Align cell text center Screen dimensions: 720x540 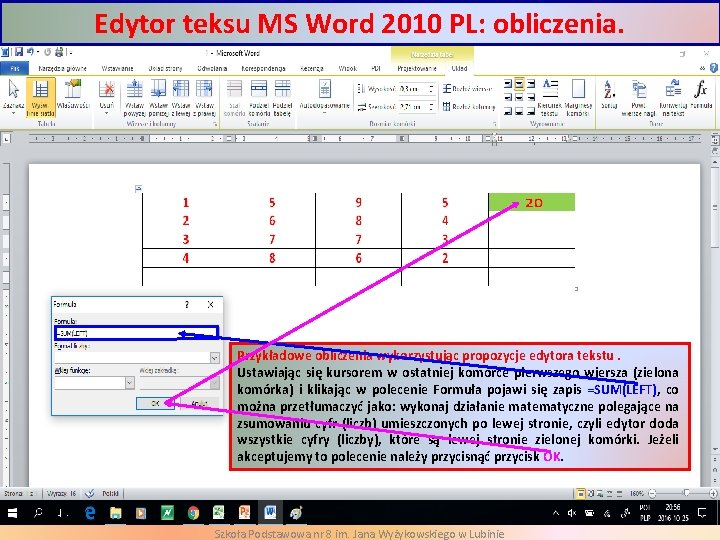point(519,97)
